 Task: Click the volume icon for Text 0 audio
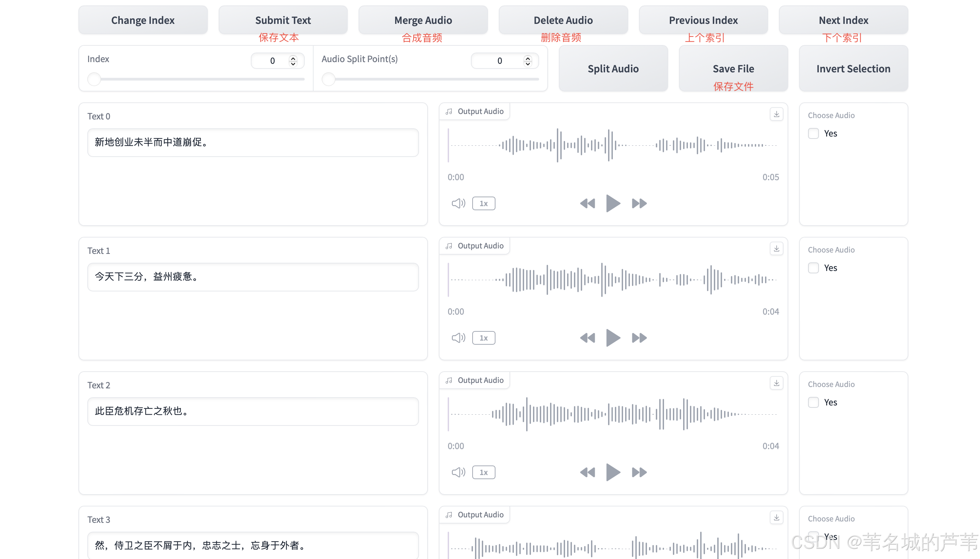tap(458, 203)
